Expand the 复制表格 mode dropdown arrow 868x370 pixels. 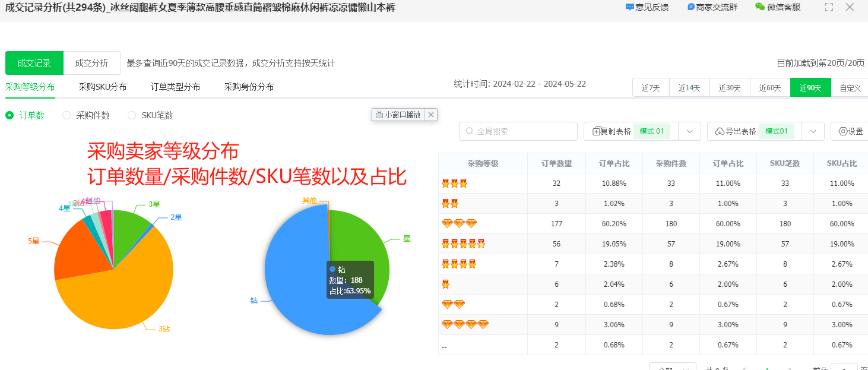tap(689, 131)
